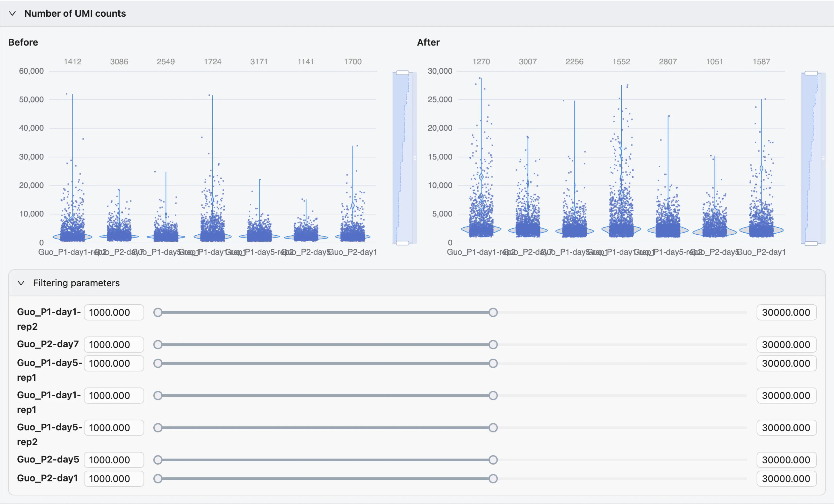The image size is (834, 504).
Task: Click the 1412 cell count label in Before
Action: click(72, 62)
